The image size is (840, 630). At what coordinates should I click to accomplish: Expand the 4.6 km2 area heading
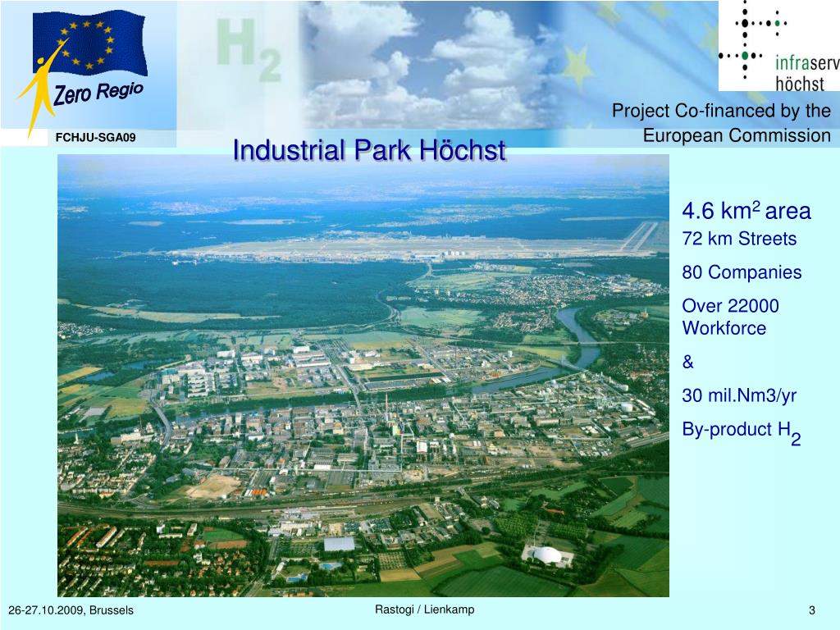tap(747, 210)
